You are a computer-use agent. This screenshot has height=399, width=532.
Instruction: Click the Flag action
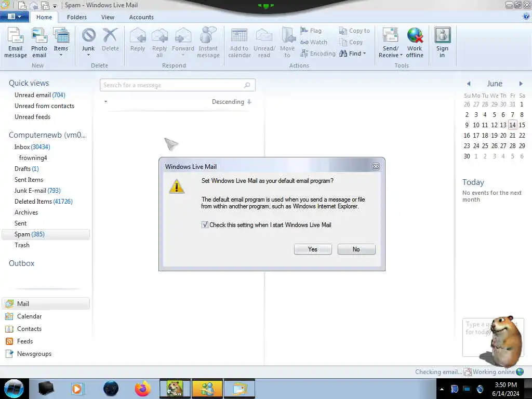click(x=311, y=31)
